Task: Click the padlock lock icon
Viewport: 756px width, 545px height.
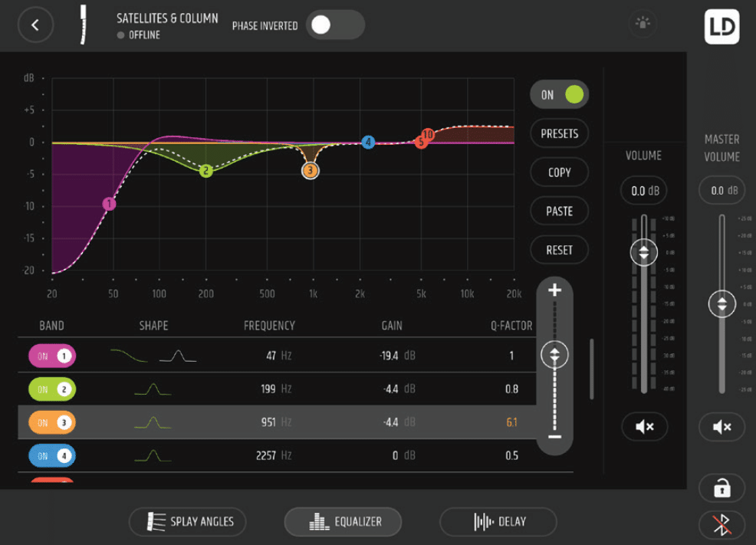Action: pyautogui.click(x=721, y=488)
